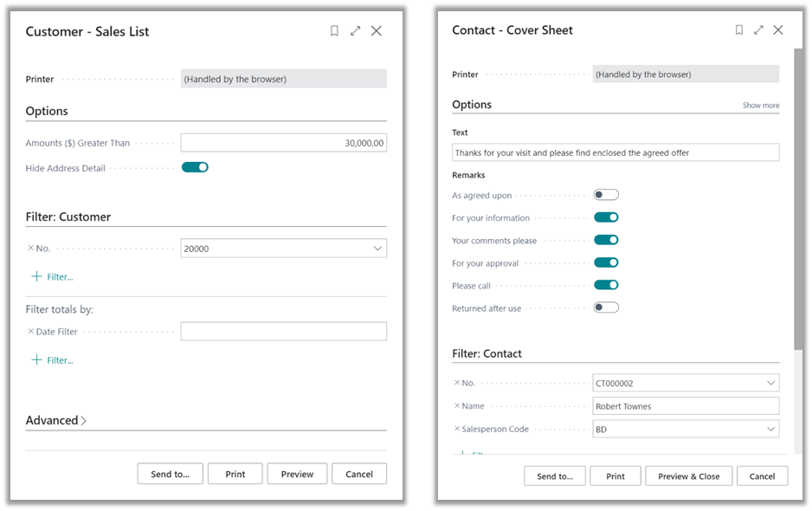Disable the Hide Address Detail toggle
The height and width of the screenshot is (511, 812).
point(195,167)
